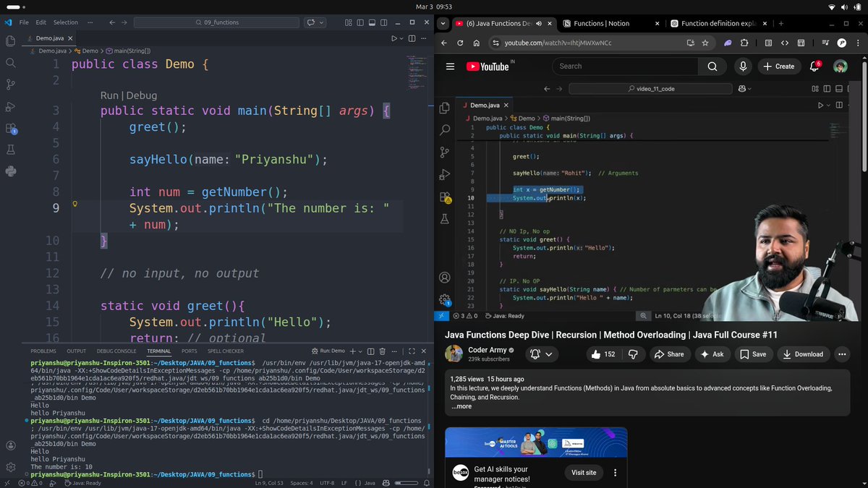Click Visit site on the ad
Screen dimensions: 868x488
pyautogui.click(x=584, y=472)
